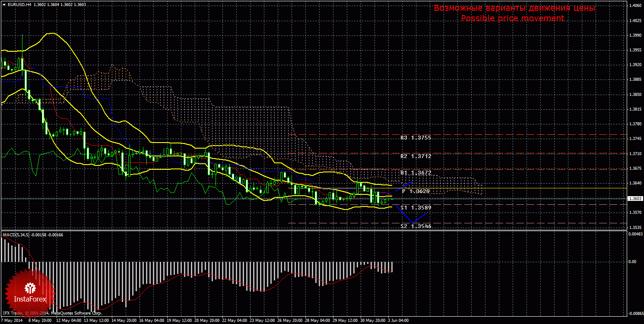Click the 1.4060 value on the price scale

(x=635, y=6)
